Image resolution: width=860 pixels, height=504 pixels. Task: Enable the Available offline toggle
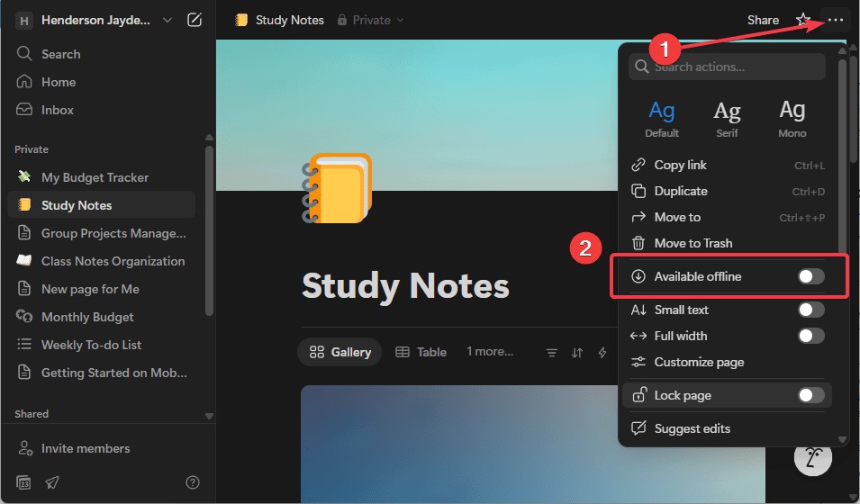(810, 276)
